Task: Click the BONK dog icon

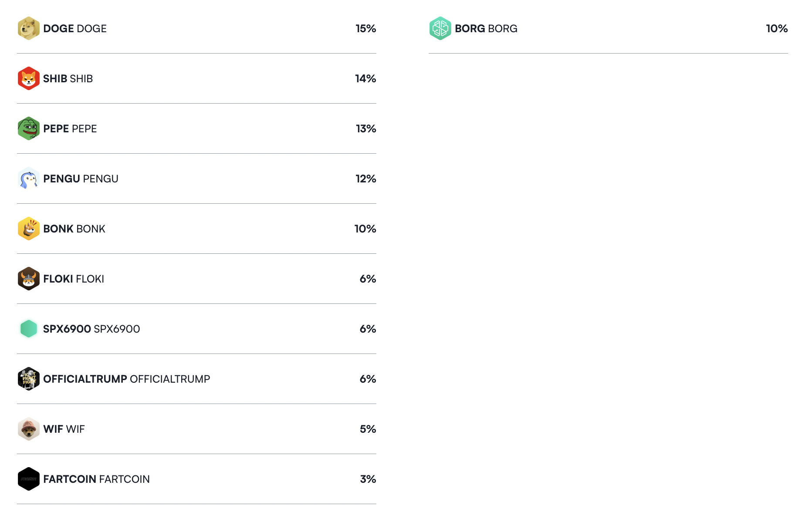Action: click(x=28, y=229)
